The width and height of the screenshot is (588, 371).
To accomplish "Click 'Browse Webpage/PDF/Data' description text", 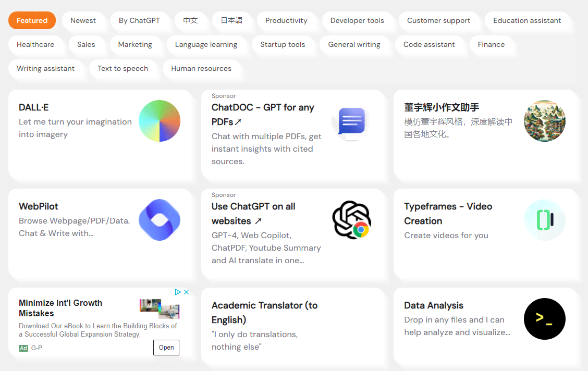I will coord(74,227).
